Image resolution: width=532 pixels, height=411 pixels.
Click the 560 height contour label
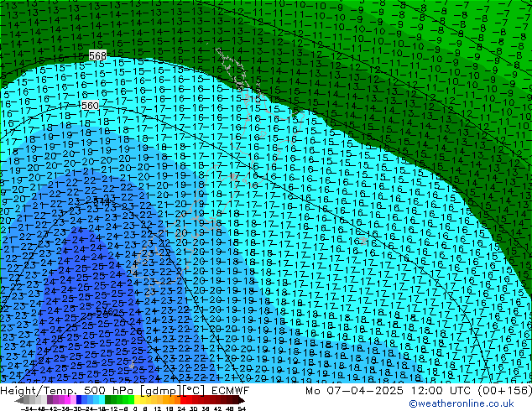coord(91,107)
